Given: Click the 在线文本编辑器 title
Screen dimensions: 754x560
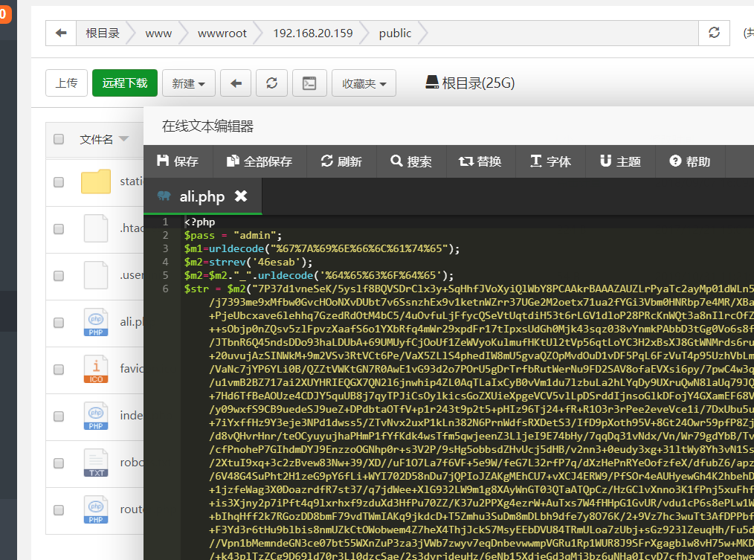Looking at the screenshot, I should point(207,126).
